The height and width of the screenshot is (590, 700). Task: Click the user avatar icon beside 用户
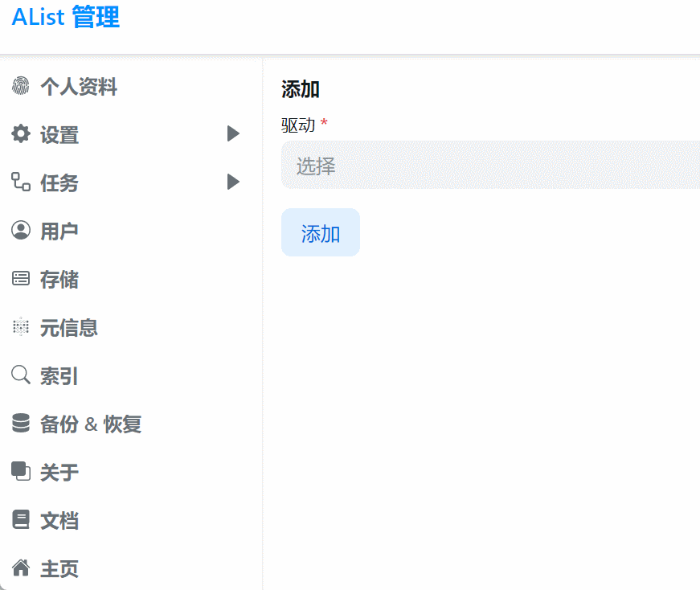pos(19,231)
